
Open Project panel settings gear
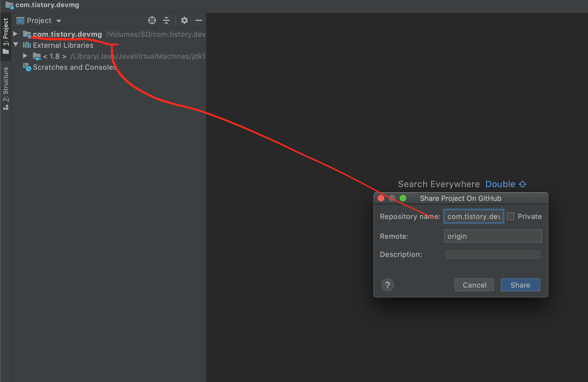click(184, 20)
